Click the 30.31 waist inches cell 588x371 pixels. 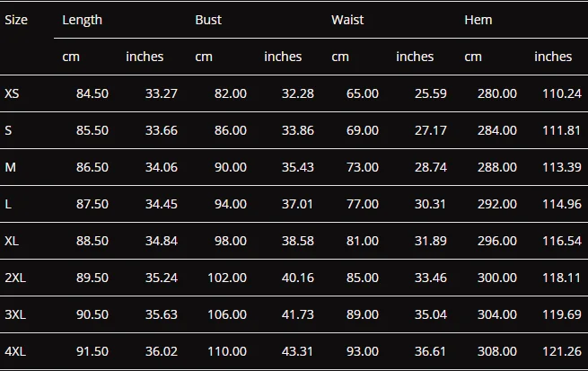pos(430,204)
